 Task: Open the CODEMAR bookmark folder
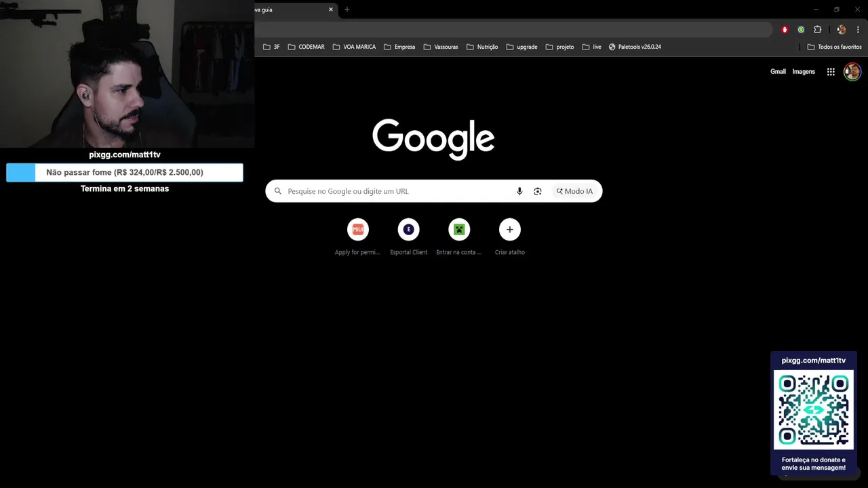[x=307, y=47]
